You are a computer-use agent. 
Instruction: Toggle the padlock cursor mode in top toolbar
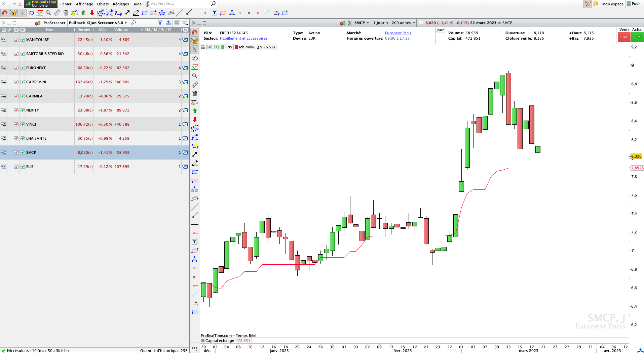13,13
